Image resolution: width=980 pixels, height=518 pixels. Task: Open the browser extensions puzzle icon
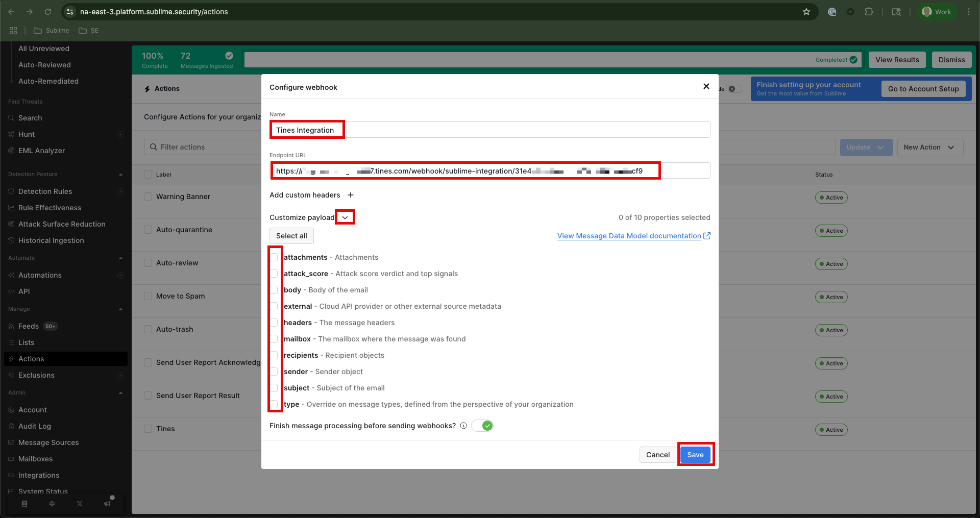pyautogui.click(x=869, y=12)
